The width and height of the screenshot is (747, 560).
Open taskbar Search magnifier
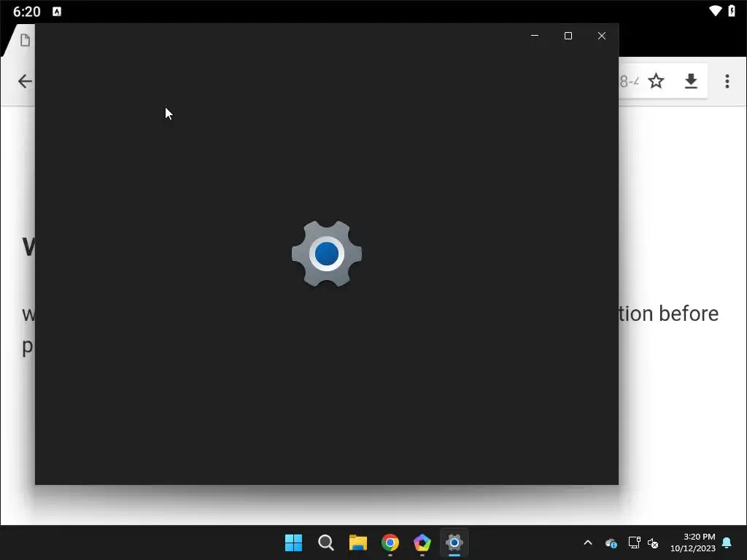(326, 542)
